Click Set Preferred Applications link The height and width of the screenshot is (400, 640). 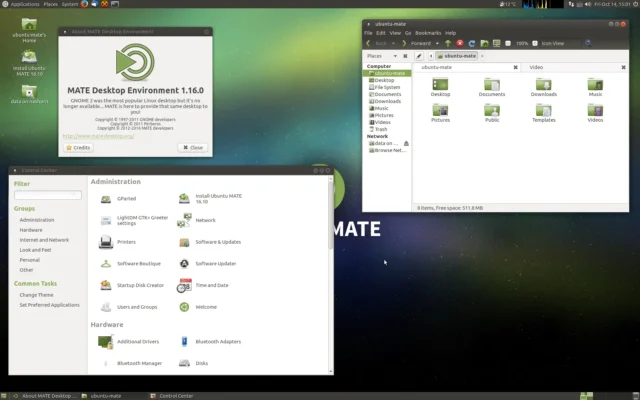(49, 305)
